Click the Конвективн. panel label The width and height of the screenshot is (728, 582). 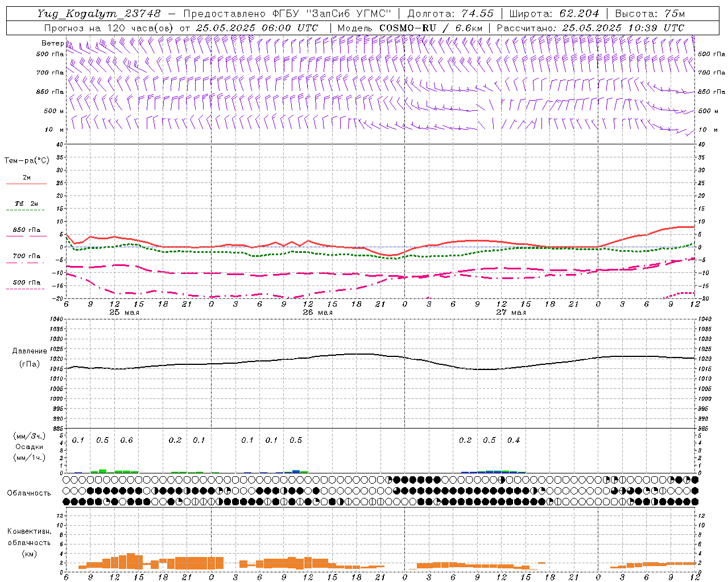[x=29, y=531]
